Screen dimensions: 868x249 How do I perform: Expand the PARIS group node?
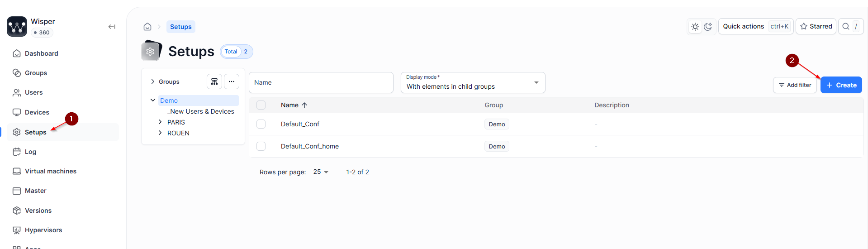click(160, 122)
